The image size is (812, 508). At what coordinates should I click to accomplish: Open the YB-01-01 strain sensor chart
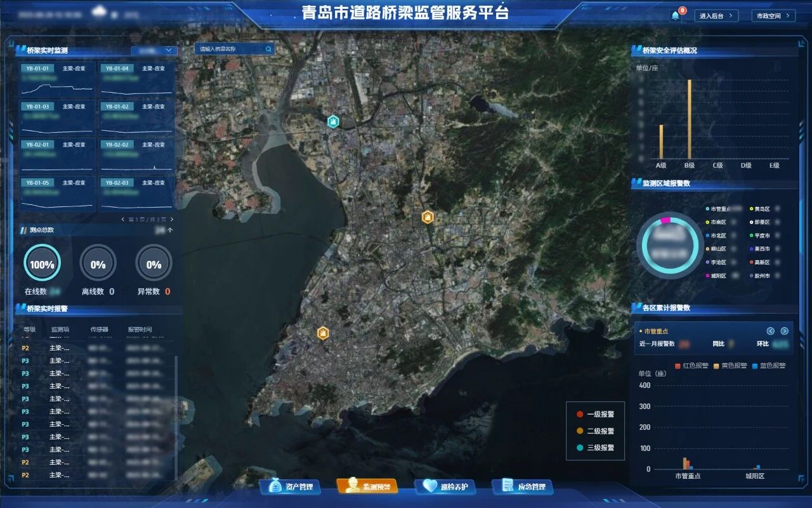(x=58, y=79)
